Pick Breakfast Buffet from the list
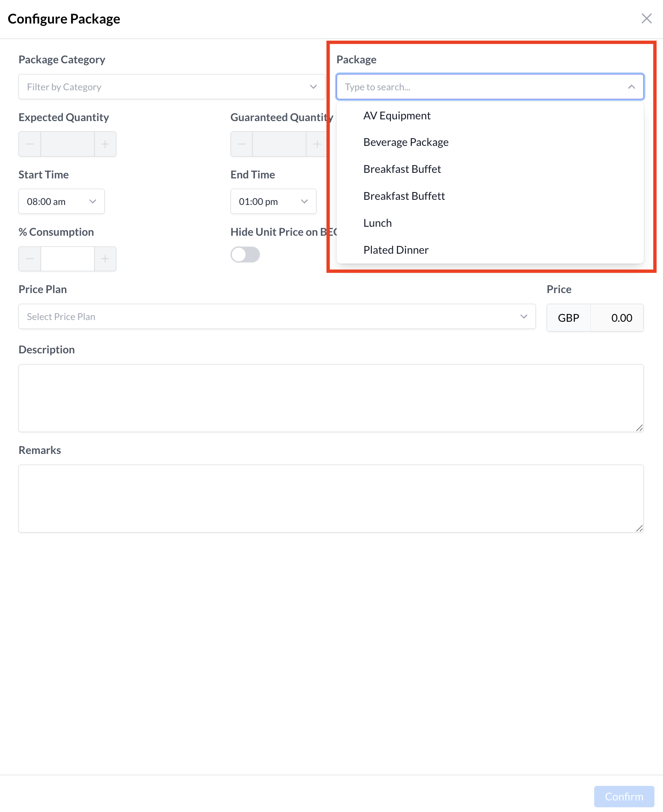 point(402,169)
